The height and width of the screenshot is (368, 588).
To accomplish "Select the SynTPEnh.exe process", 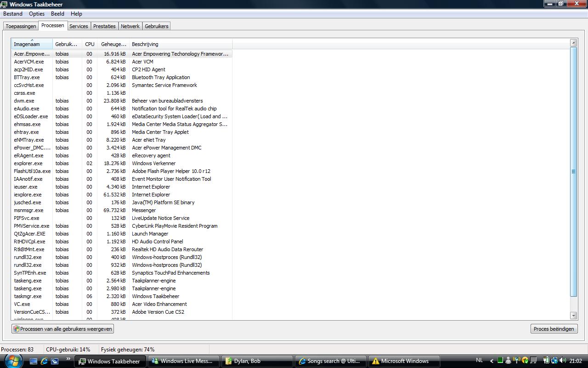I will coord(122,273).
